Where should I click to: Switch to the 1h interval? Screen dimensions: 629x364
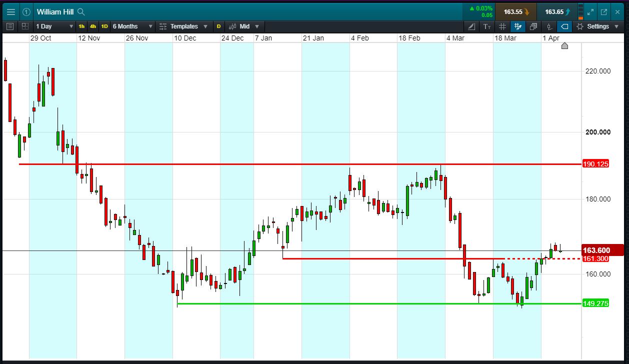[81, 26]
